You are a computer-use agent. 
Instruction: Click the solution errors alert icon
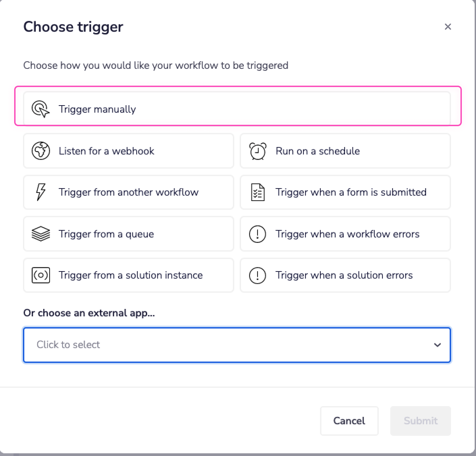coord(257,275)
